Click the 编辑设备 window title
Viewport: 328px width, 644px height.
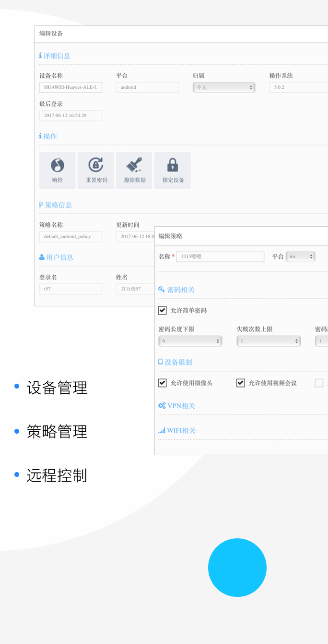click(x=51, y=34)
